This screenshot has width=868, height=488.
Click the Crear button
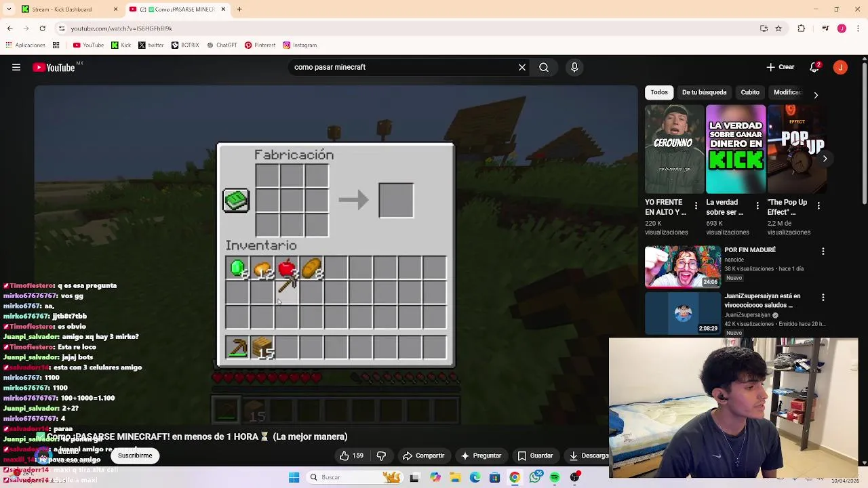tap(780, 67)
